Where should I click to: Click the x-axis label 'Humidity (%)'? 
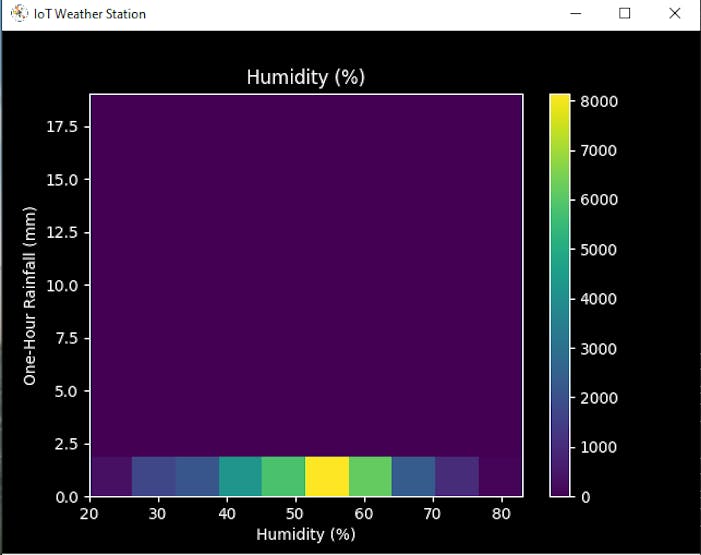[x=306, y=534]
